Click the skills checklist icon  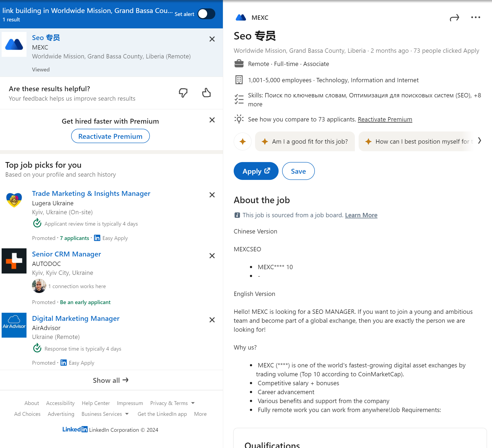(x=239, y=99)
